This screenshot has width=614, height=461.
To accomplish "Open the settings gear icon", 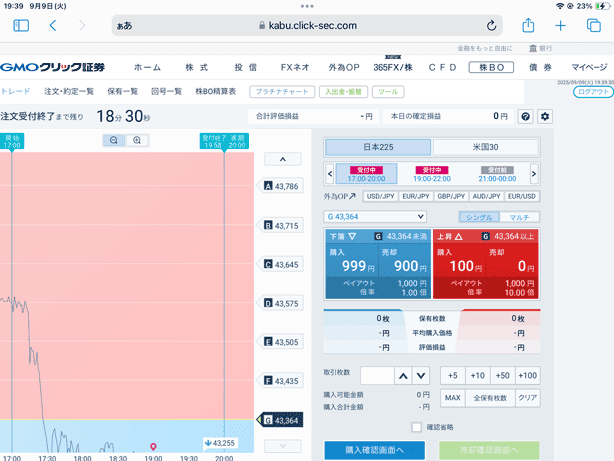I will point(545,117).
